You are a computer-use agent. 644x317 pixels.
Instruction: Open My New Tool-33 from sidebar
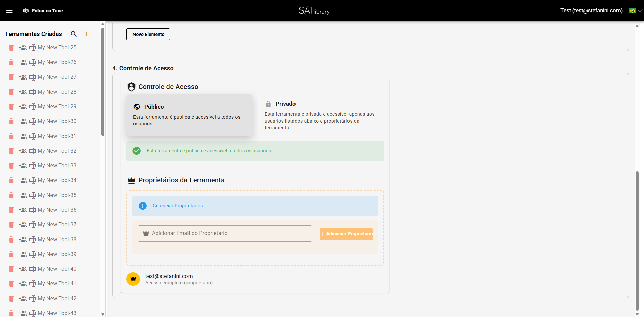[57, 166]
